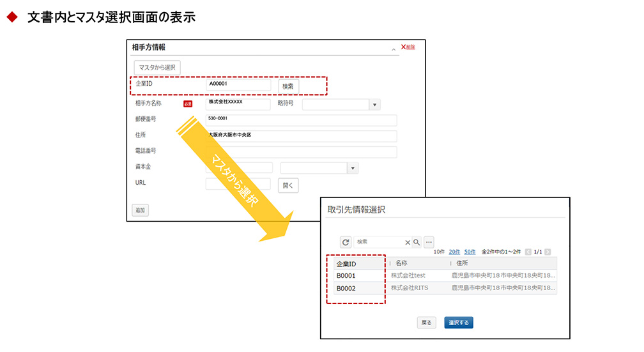Viewport: 644px width, 352px height.
Task: Collapse the 相手方情報 panel with chevron
Action: pyautogui.click(x=393, y=49)
